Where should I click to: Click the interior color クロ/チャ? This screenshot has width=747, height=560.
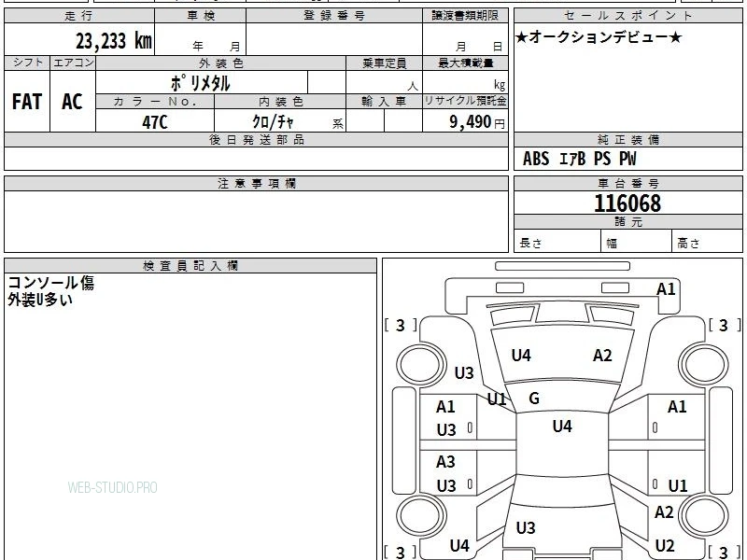(273, 122)
